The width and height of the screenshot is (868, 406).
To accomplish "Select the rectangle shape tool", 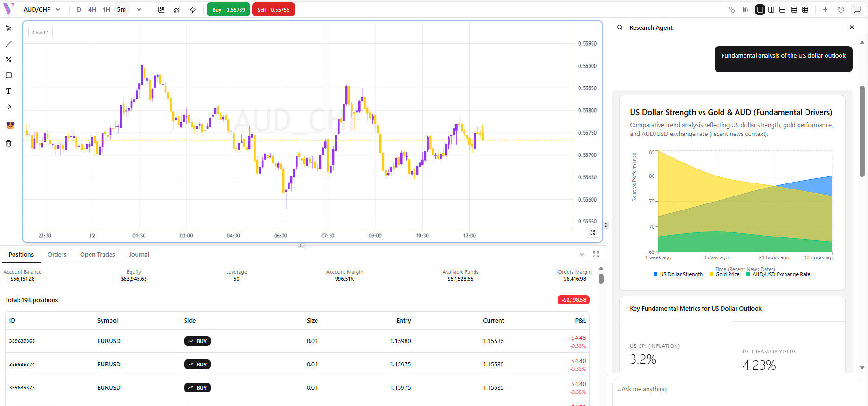I will (x=8, y=75).
